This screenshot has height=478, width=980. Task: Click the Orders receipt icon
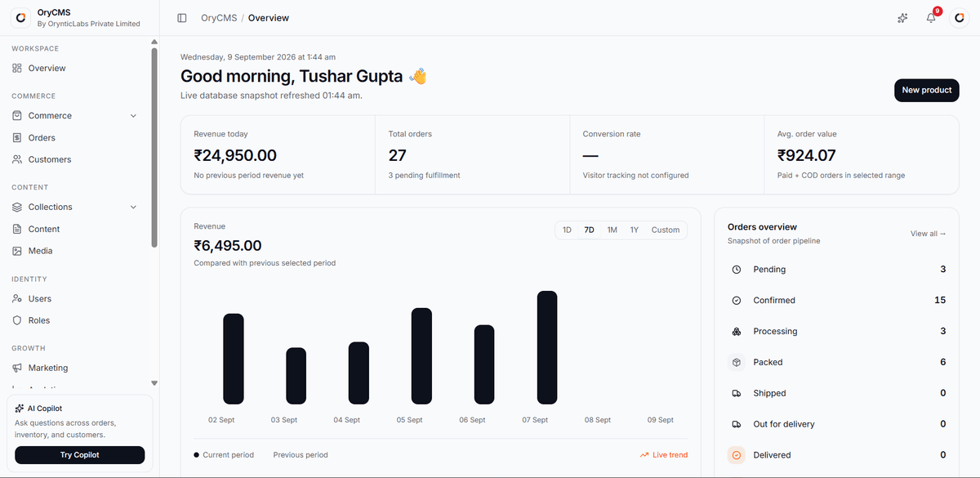(17, 138)
